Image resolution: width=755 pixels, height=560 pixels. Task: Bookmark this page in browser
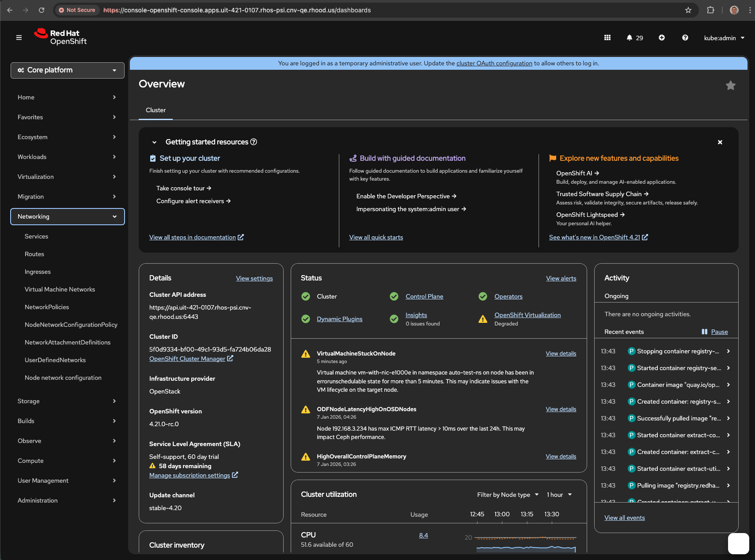click(688, 10)
